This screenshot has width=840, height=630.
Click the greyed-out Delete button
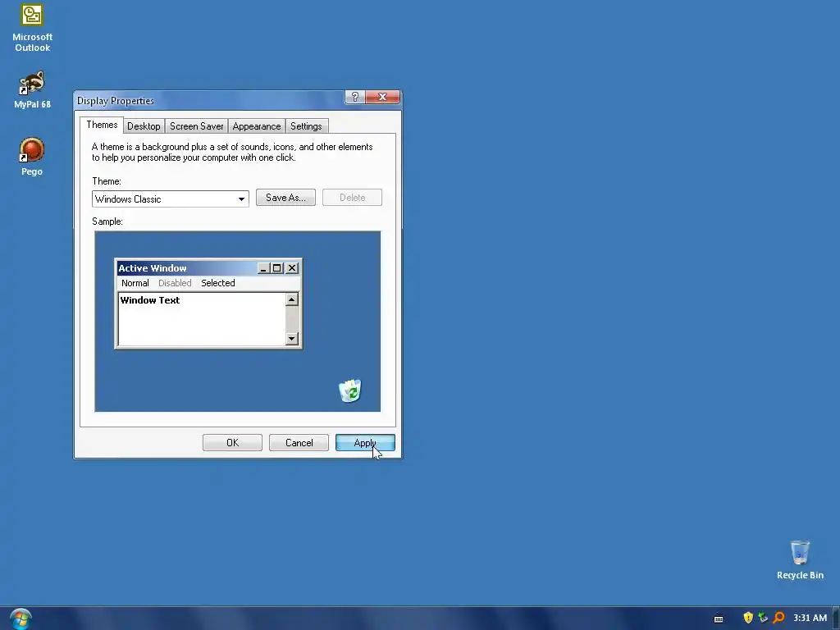[352, 198]
